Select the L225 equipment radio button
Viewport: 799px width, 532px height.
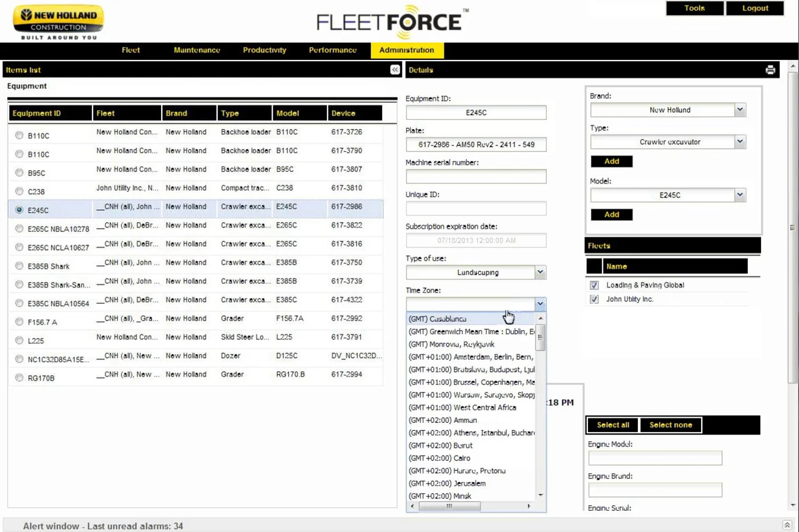pyautogui.click(x=19, y=341)
